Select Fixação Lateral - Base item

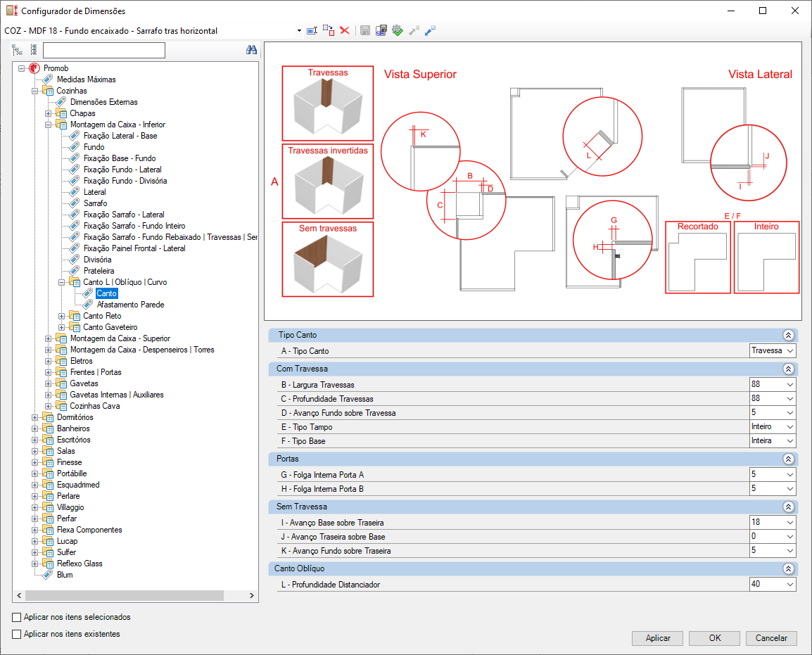pos(120,136)
